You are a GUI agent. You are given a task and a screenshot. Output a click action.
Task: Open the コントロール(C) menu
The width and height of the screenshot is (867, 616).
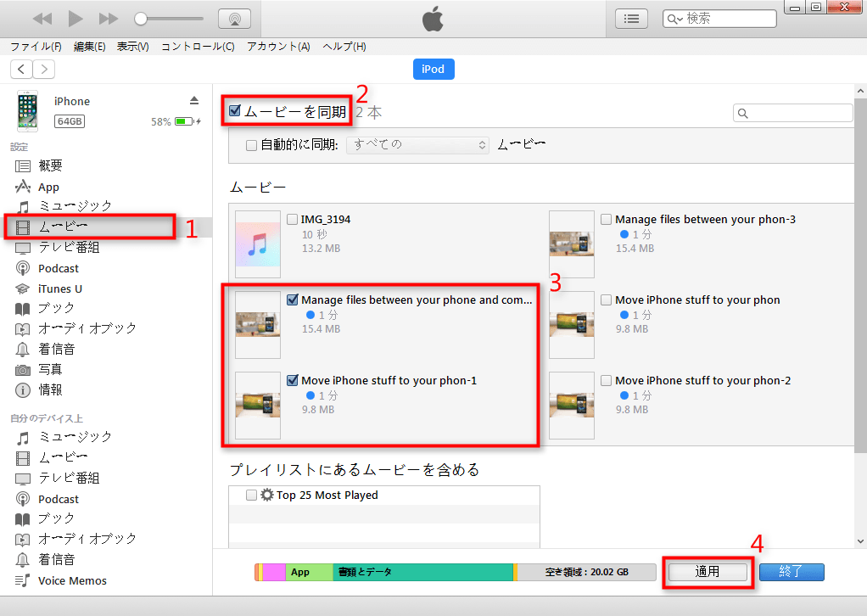coord(198,47)
